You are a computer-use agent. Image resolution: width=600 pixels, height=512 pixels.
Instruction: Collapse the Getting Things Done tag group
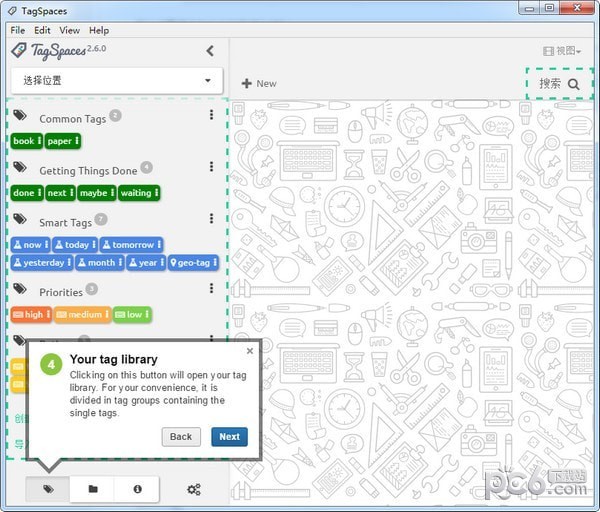coord(88,170)
